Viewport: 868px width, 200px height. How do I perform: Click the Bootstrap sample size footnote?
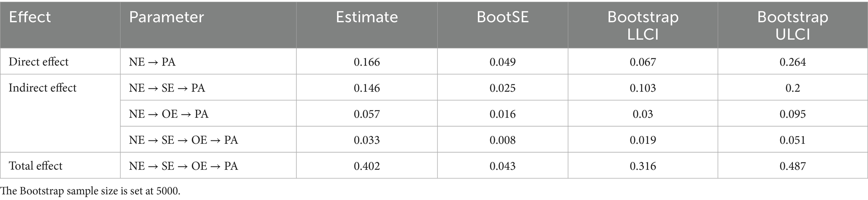(x=90, y=191)
